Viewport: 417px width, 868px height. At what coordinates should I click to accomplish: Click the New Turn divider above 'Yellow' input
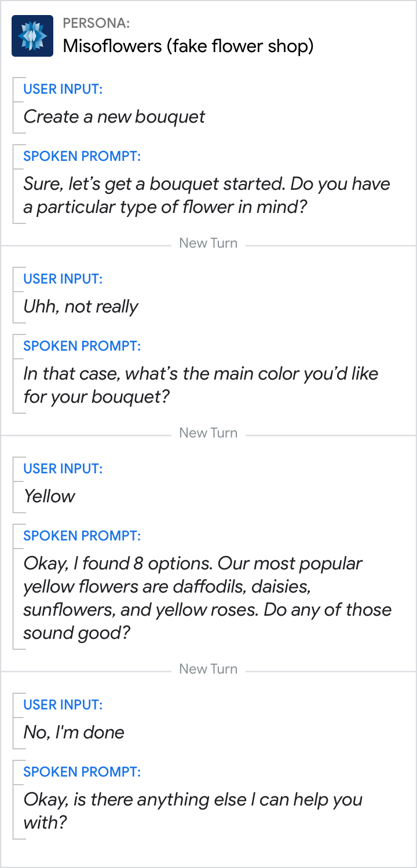[x=208, y=433]
